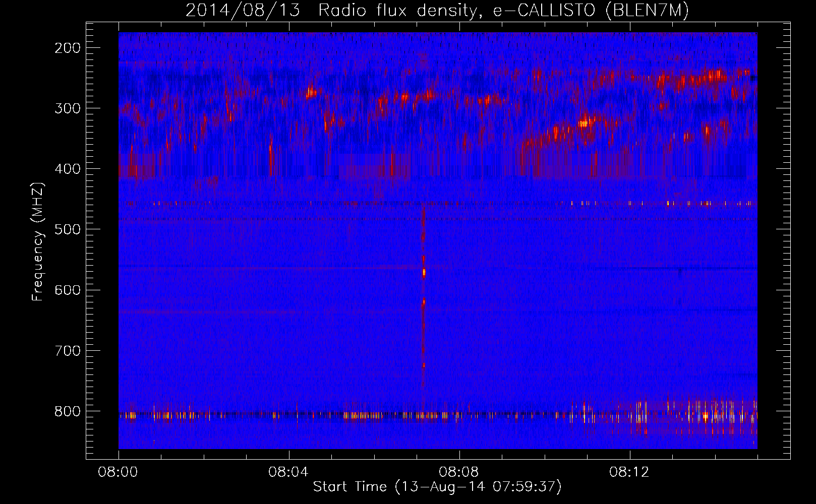The height and width of the screenshot is (504, 816).
Task: Click the '300' frequency tick label
Action: [68, 108]
